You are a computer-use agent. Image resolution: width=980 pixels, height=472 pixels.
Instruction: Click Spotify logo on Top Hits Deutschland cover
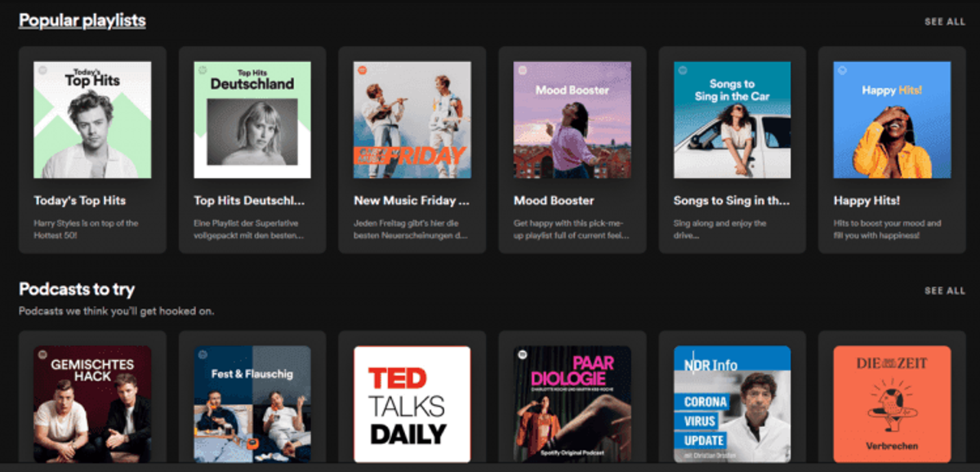coord(203,70)
